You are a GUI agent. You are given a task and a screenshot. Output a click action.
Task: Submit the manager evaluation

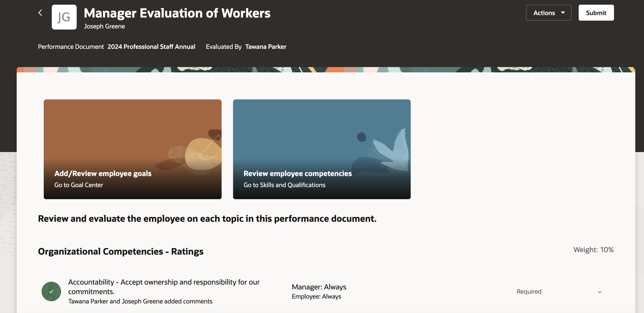pyautogui.click(x=596, y=12)
